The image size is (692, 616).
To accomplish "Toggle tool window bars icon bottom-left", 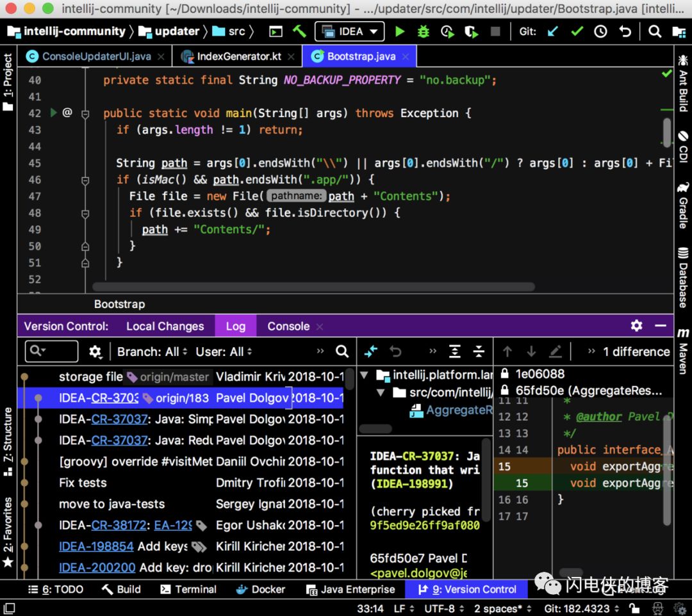I will 9,608.
